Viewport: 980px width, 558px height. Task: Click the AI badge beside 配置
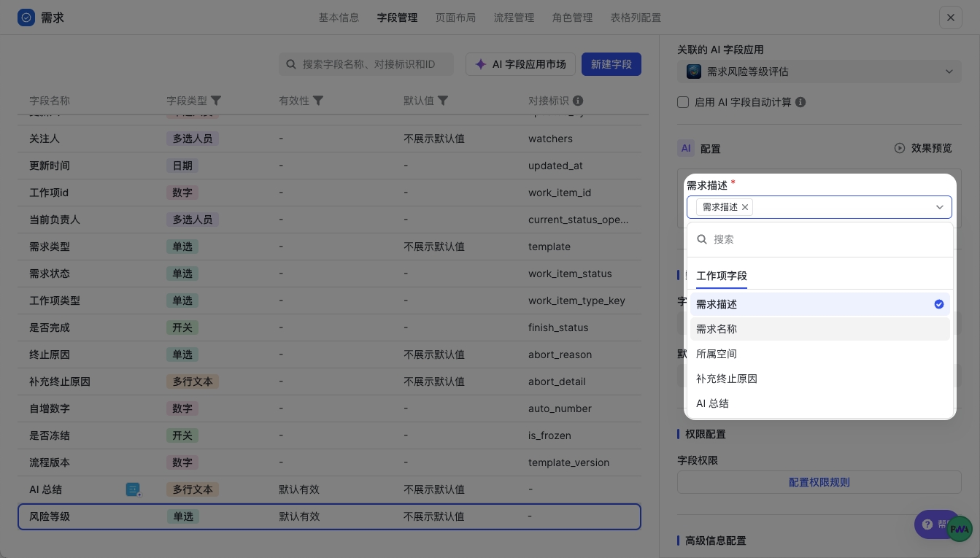tap(686, 148)
